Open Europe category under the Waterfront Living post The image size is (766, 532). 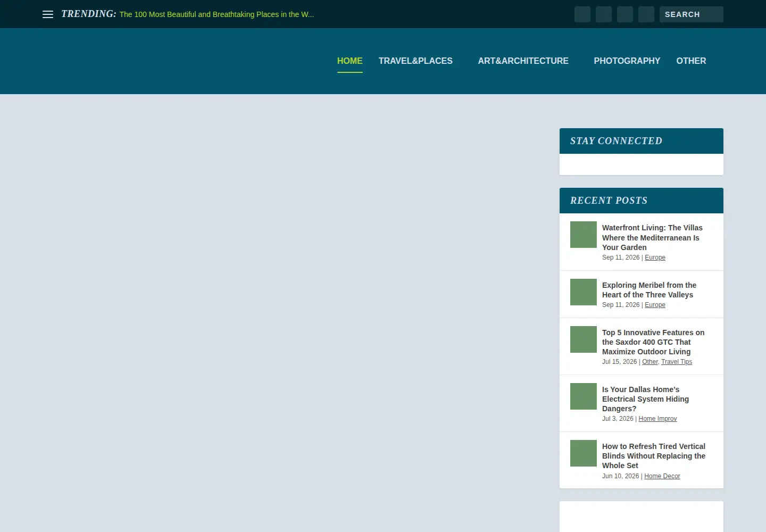point(655,257)
